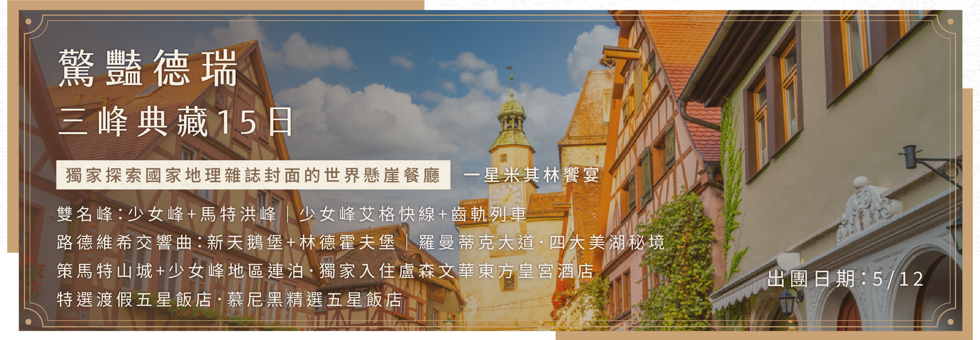
Task: Select the 三峰典藏15日 subtitle text
Action: (176, 122)
